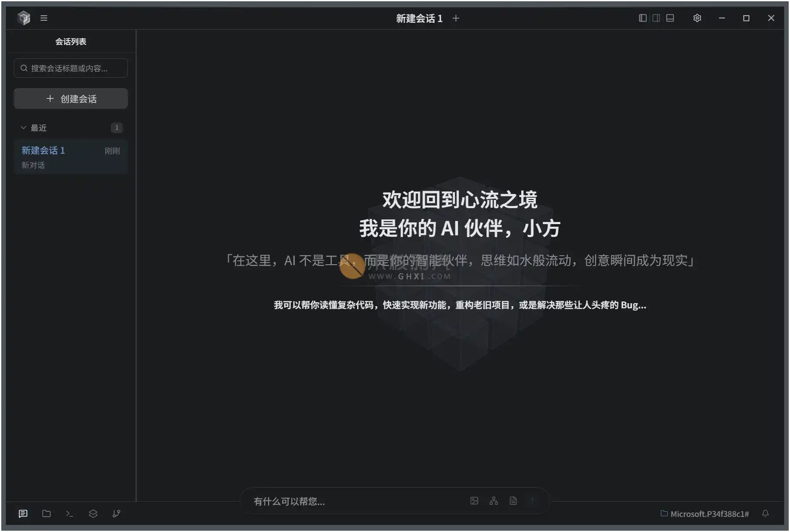Open the git branch panel icon
Image resolution: width=790 pixels, height=532 pixels.
pos(116,513)
